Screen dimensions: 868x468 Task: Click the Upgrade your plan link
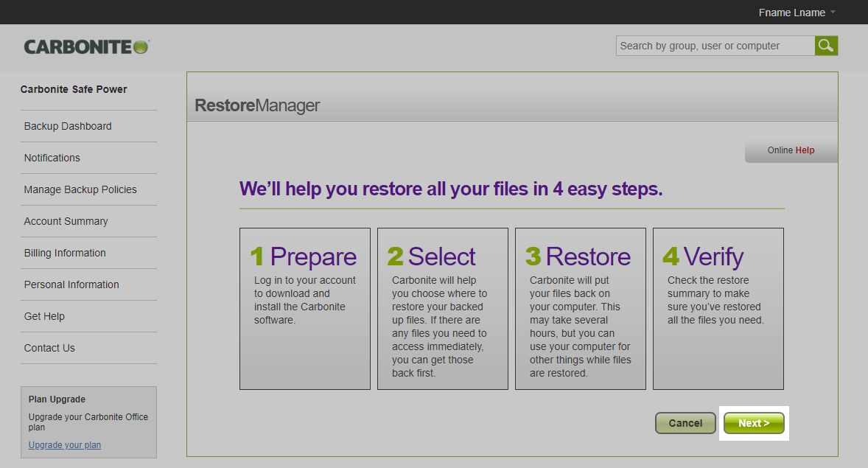(65, 445)
